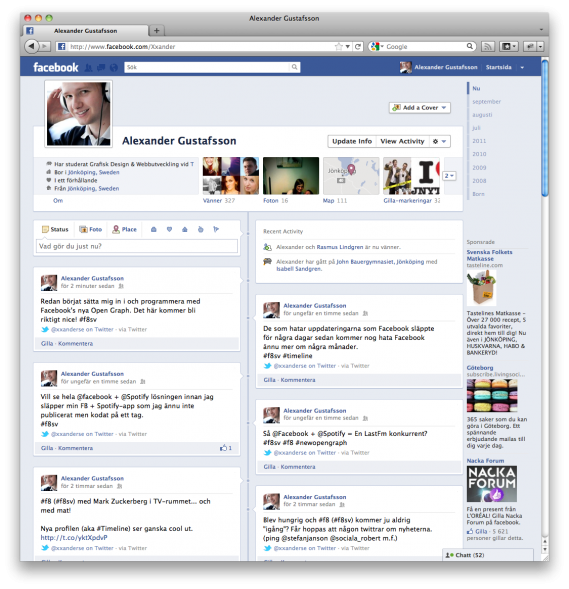This screenshot has height=589, width=569.
Task: Jump to 2010 in timeline navigator
Action: pyautogui.click(x=479, y=154)
